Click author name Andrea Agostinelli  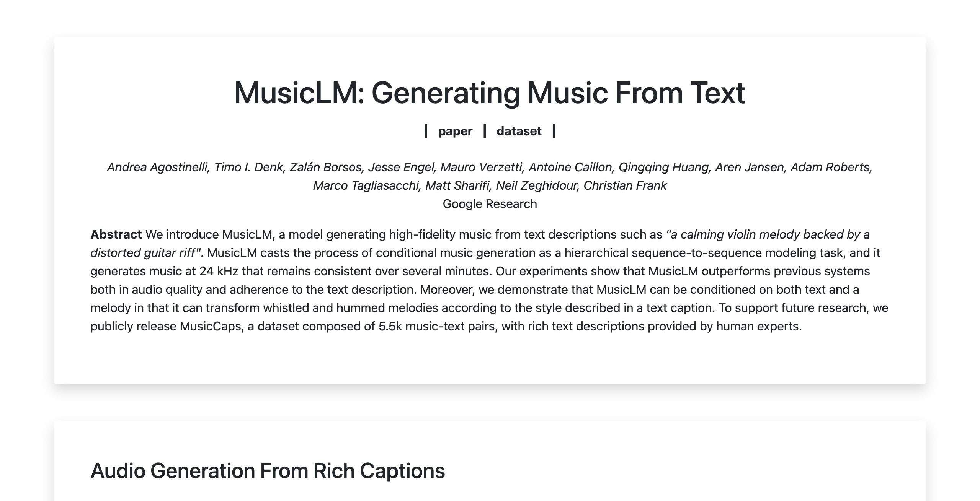(157, 167)
